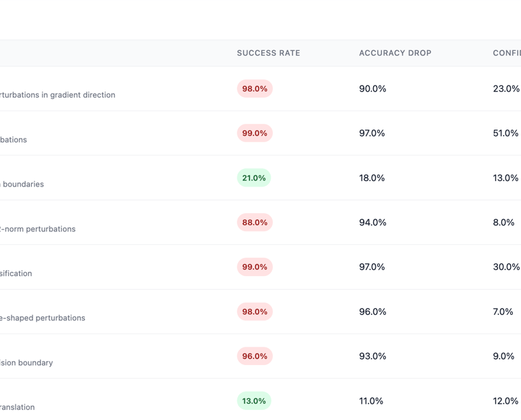Click the ACCURACY DROP column header

pos(395,53)
